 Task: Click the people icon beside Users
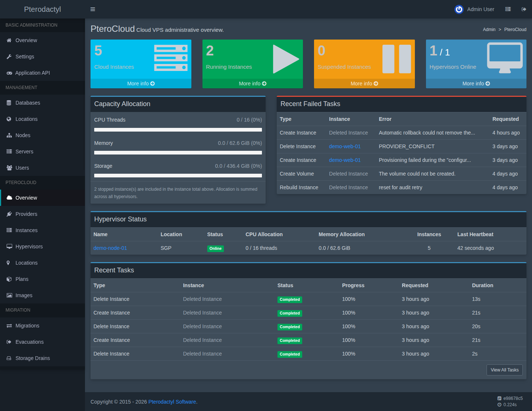pyautogui.click(x=9, y=168)
